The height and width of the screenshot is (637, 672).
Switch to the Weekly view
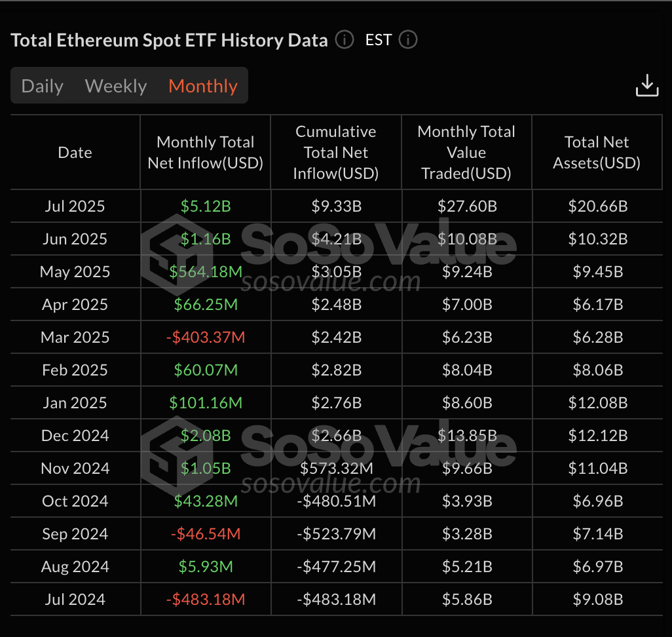point(115,85)
